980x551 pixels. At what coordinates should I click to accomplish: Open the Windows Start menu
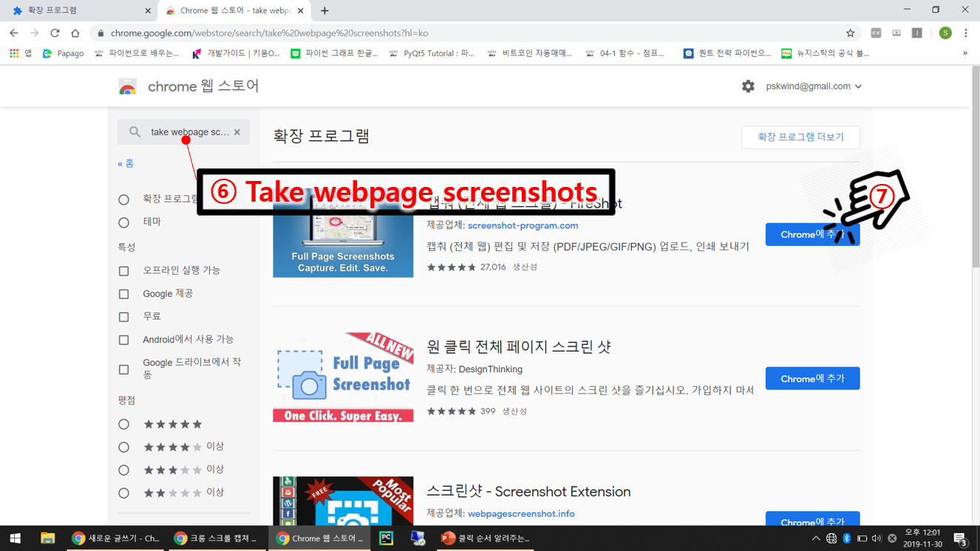16,538
